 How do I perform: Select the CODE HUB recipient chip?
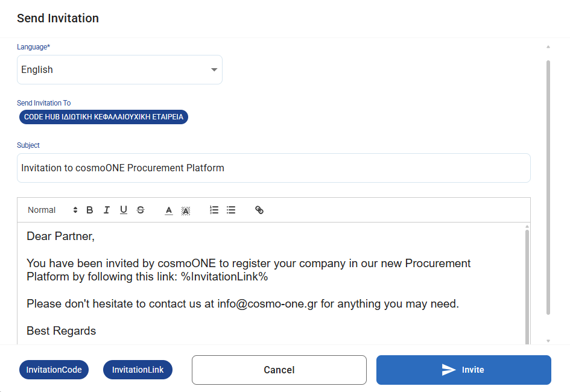(x=104, y=117)
